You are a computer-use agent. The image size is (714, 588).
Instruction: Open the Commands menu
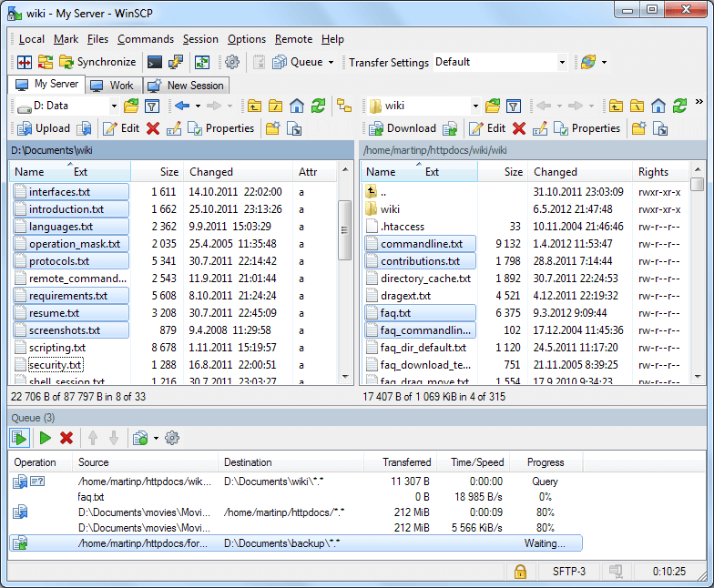[145, 39]
